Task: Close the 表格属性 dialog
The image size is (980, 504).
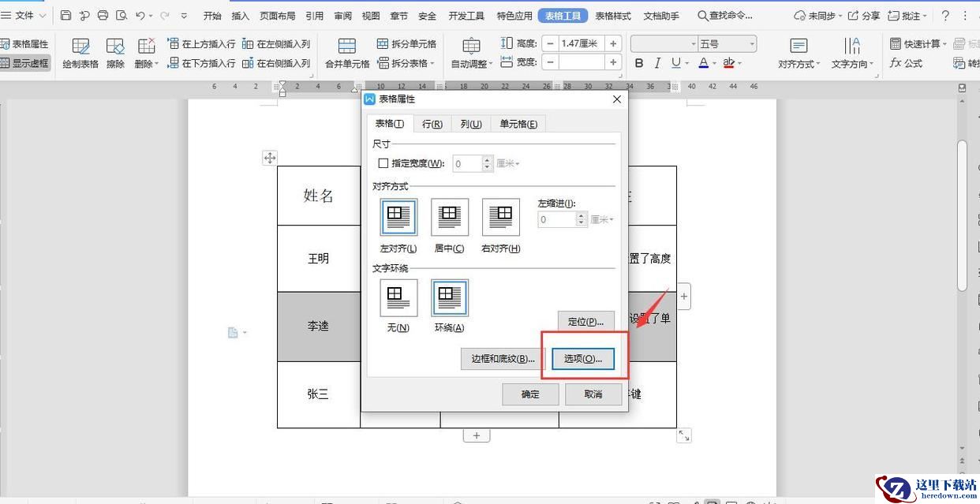Action: tap(617, 99)
